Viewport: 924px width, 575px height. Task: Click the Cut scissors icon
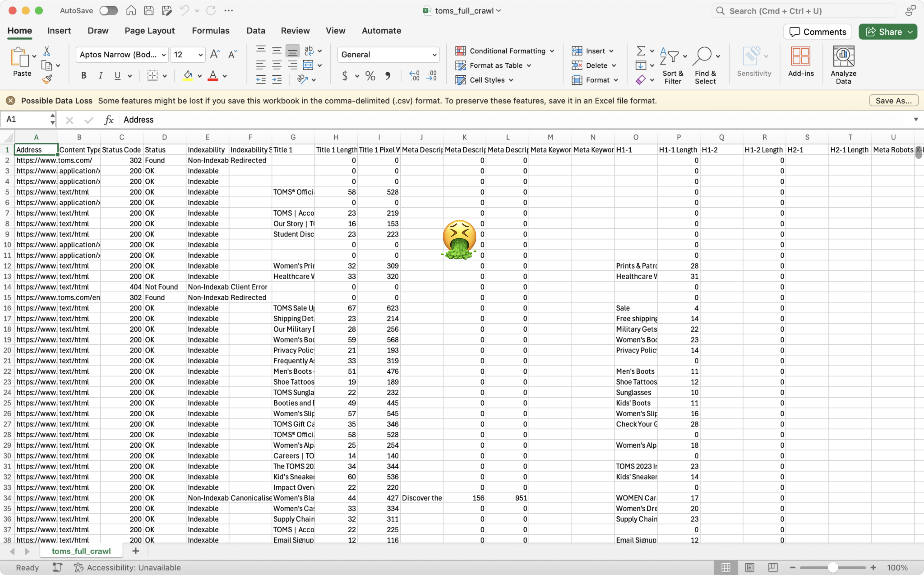47,51
